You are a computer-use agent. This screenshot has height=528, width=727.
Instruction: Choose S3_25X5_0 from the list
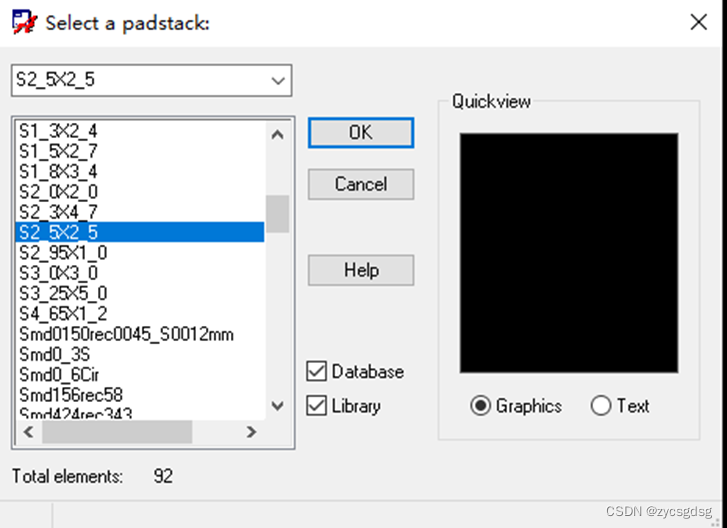click(63, 293)
